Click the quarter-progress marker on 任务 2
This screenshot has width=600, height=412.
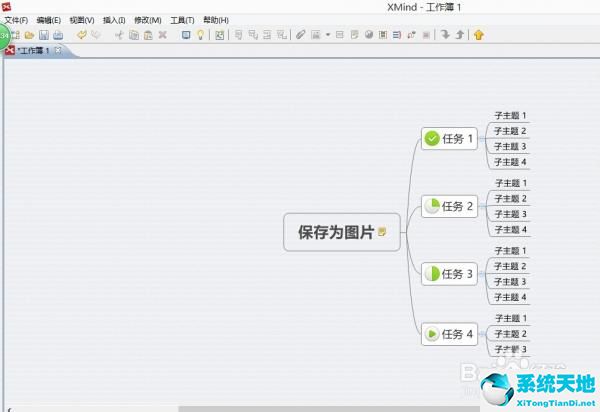coord(432,206)
